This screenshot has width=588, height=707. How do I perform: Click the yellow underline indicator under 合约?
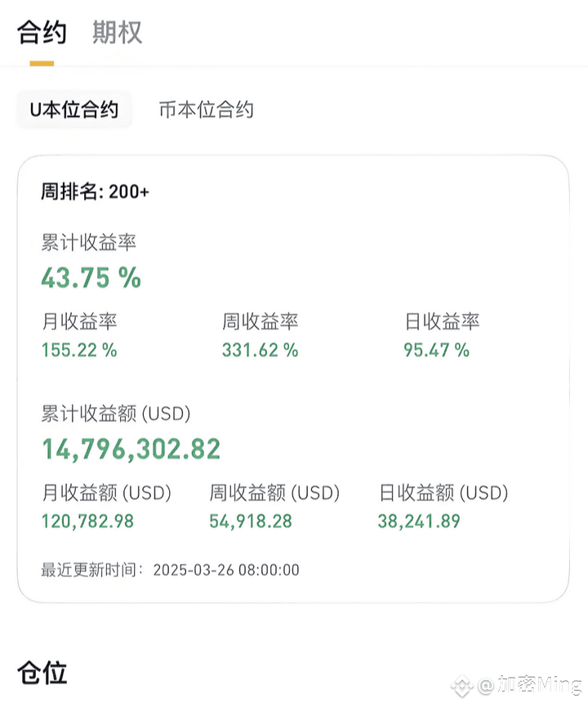(42, 64)
